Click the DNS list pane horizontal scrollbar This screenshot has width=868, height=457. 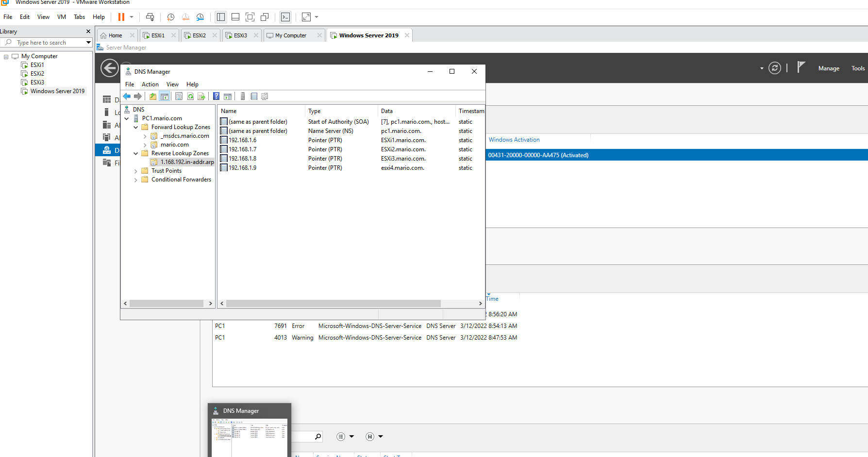(x=334, y=304)
